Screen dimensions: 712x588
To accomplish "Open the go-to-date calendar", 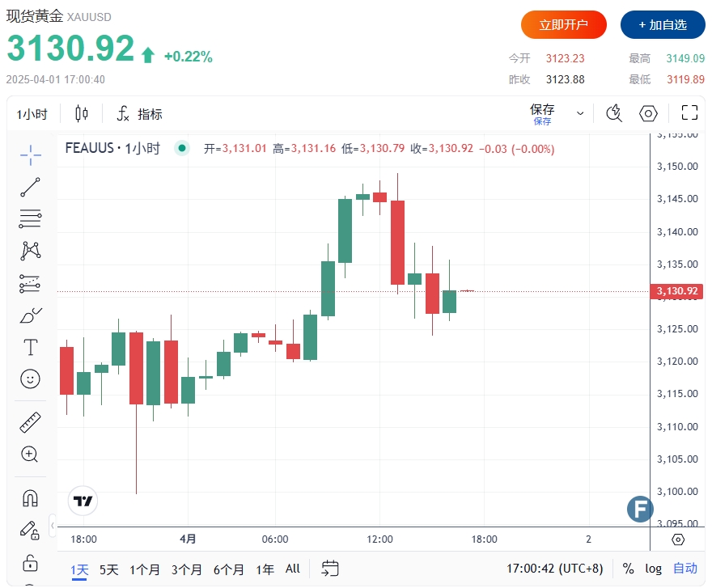I will click(329, 569).
